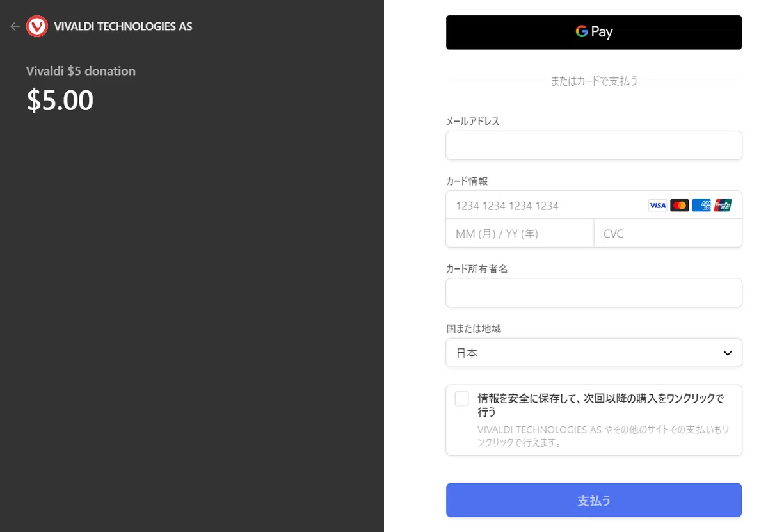The width and height of the screenshot is (768, 532).
Task: Click the メールアドレス label
Action: [472, 121]
